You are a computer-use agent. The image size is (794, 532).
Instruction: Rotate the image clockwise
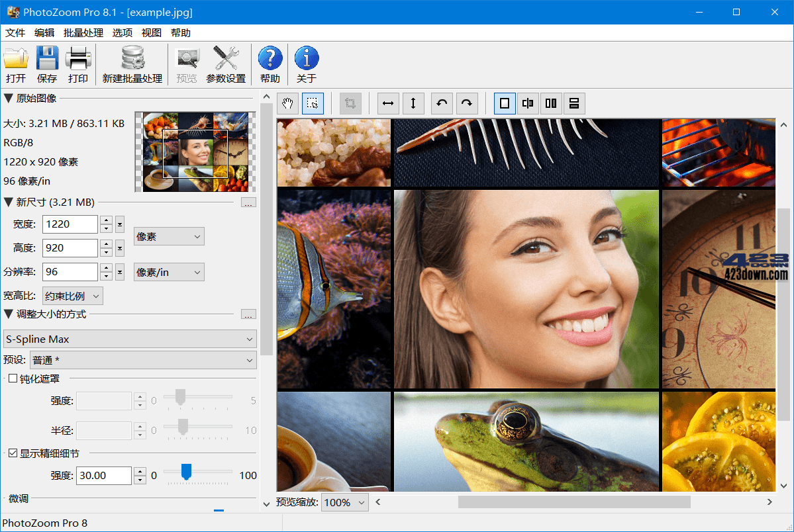point(466,103)
